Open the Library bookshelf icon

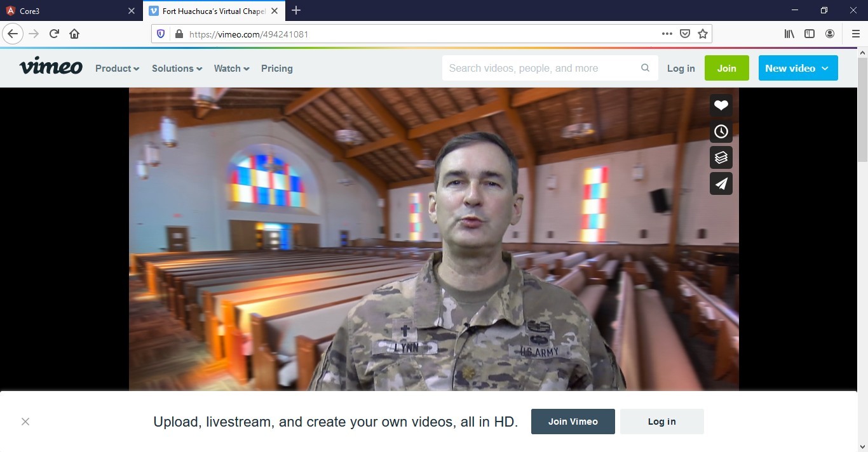click(789, 34)
